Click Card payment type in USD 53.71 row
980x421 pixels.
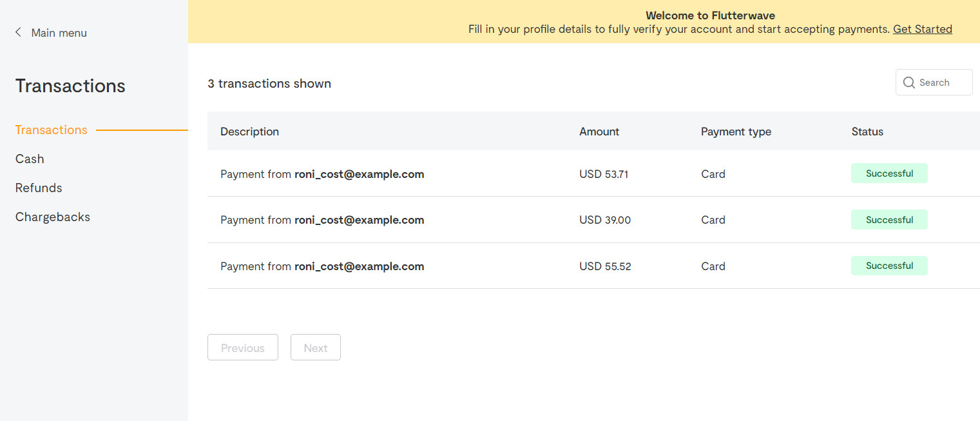coord(713,174)
